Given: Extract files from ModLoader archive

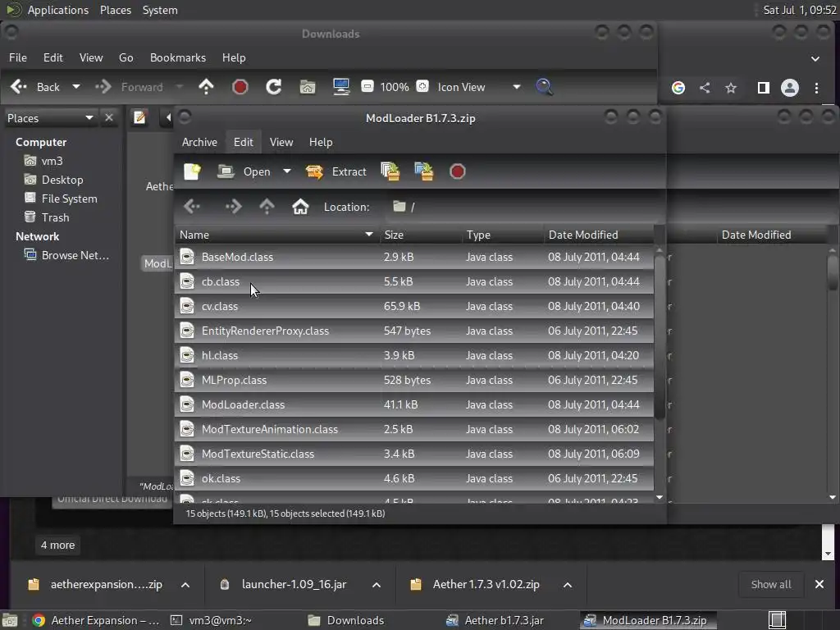Looking at the screenshot, I should click(336, 171).
